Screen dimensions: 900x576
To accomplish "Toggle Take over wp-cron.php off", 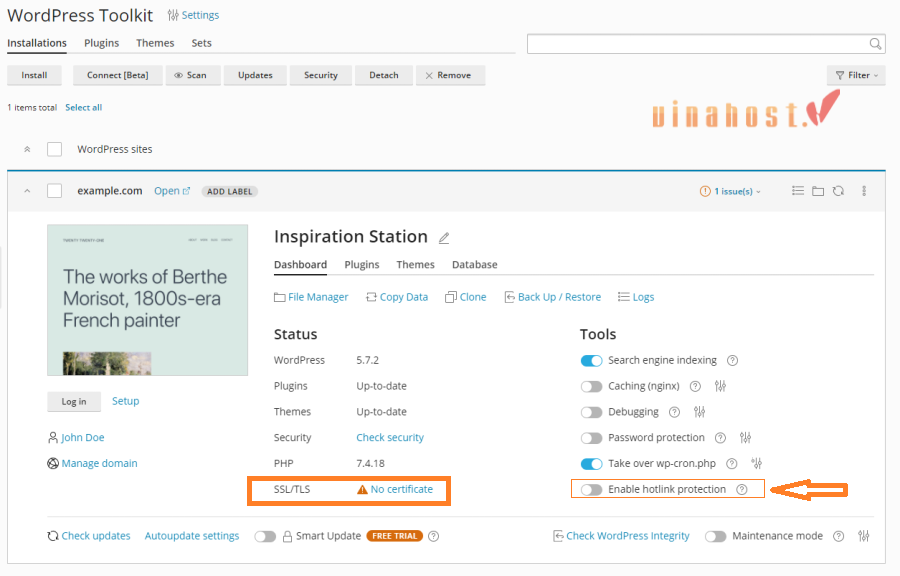I will pos(591,464).
